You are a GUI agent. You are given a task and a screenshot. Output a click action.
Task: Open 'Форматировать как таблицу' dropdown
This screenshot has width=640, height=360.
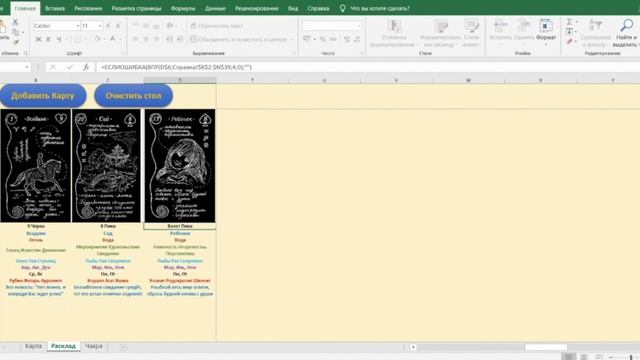[440, 33]
